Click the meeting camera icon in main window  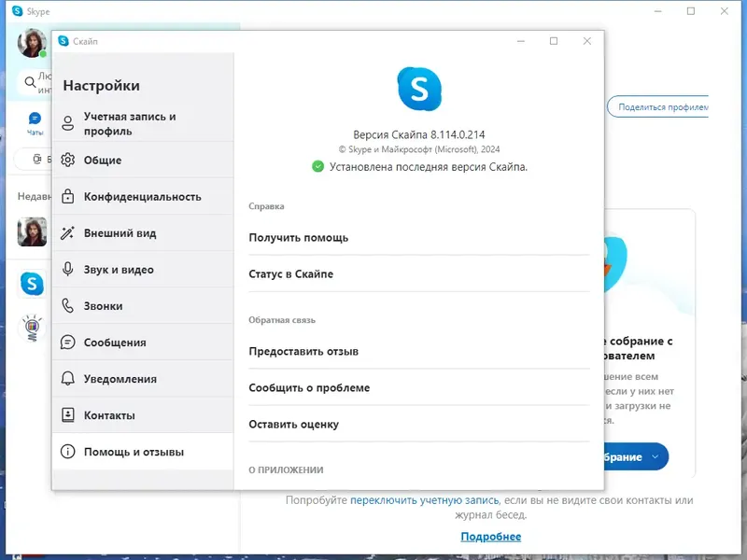37,159
